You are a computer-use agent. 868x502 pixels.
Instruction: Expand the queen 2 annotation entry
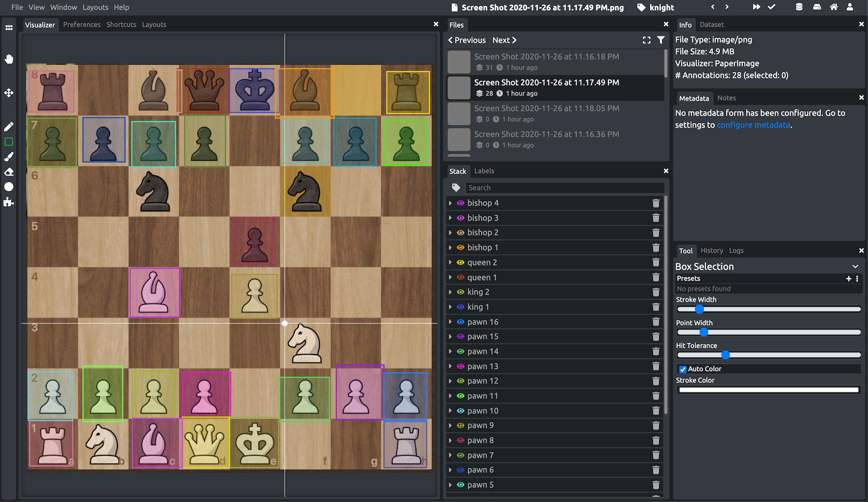(x=450, y=262)
